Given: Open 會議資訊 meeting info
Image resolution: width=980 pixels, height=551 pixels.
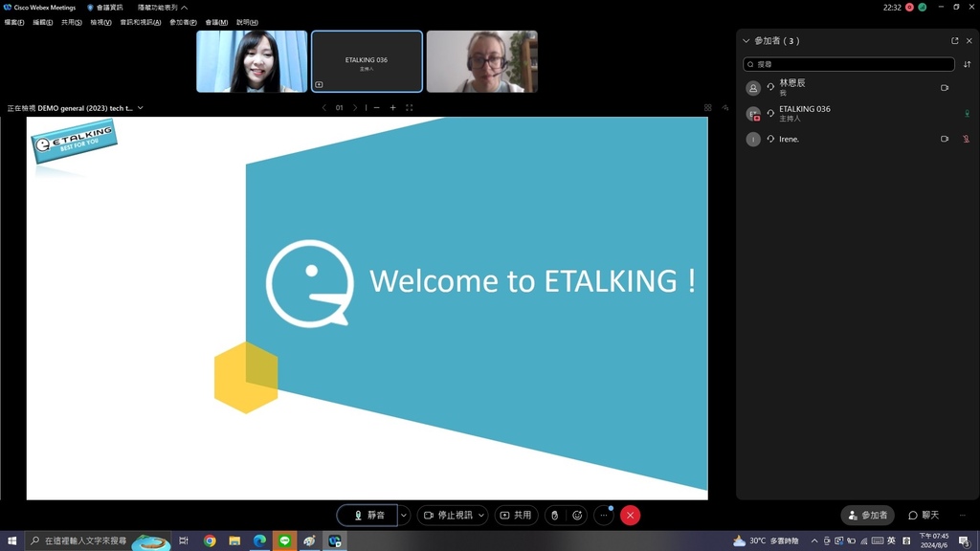Looking at the screenshot, I should (105, 8).
